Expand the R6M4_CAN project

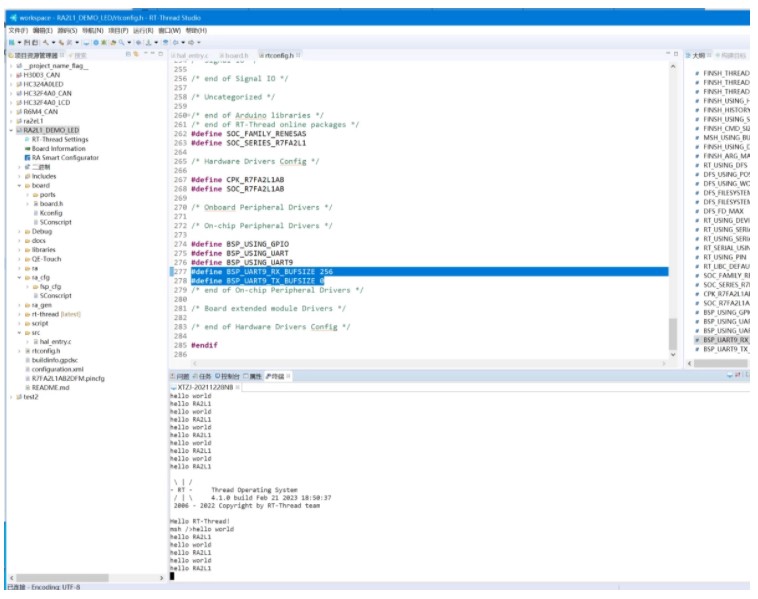click(x=11, y=112)
